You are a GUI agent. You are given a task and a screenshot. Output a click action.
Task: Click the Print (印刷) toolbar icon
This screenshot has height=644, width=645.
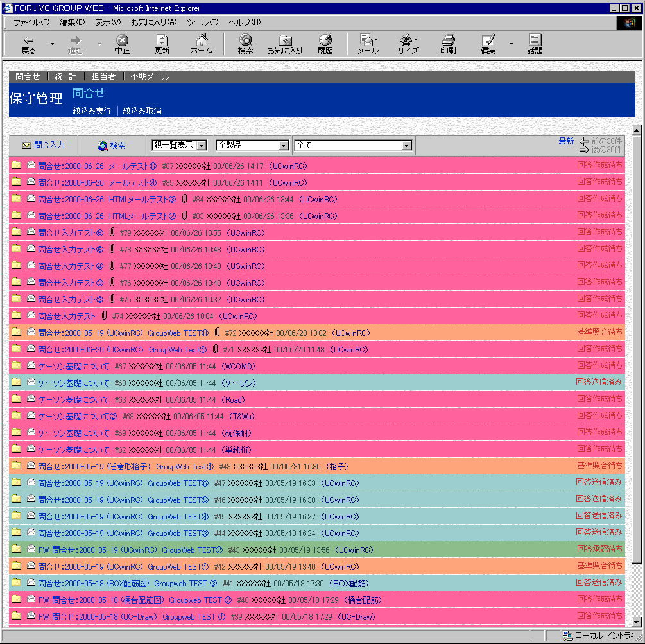point(448,44)
